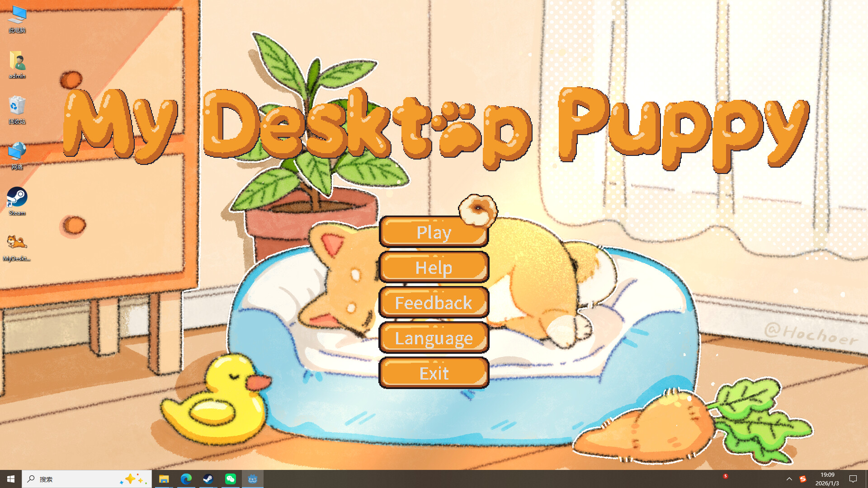Open the Windows Start menu
This screenshot has height=488, width=868.
10,479
